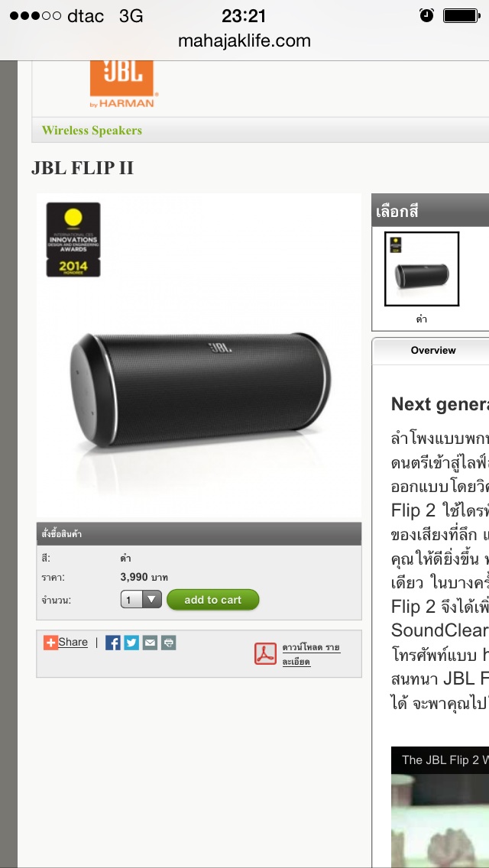This screenshot has width=489, height=868.
Task: Open the quantity dropdown showing 1
Action: [141, 600]
